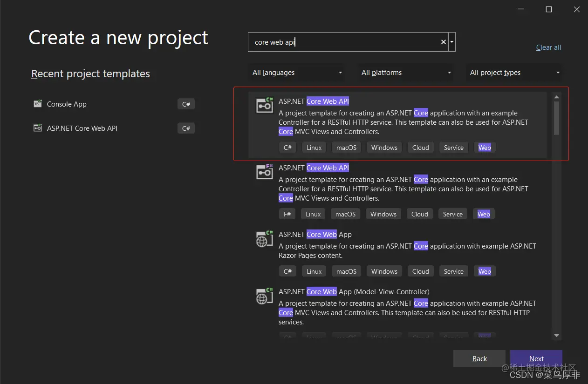Click the Windows tag on F# Web API template
Image resolution: width=588 pixels, height=384 pixels.
[383, 214]
